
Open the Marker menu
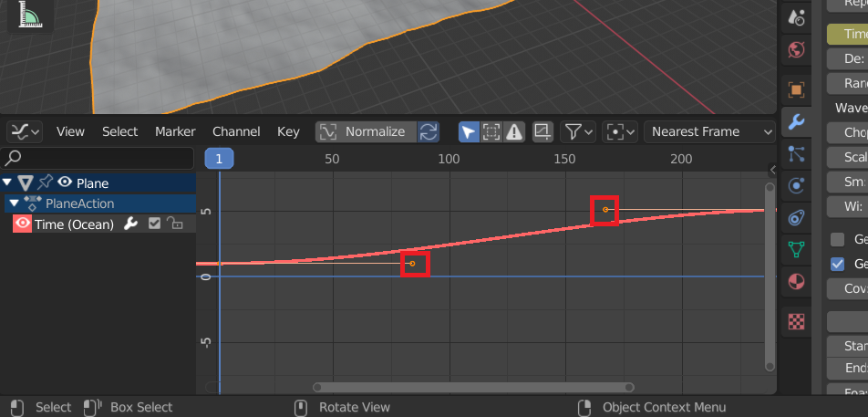[x=175, y=131]
